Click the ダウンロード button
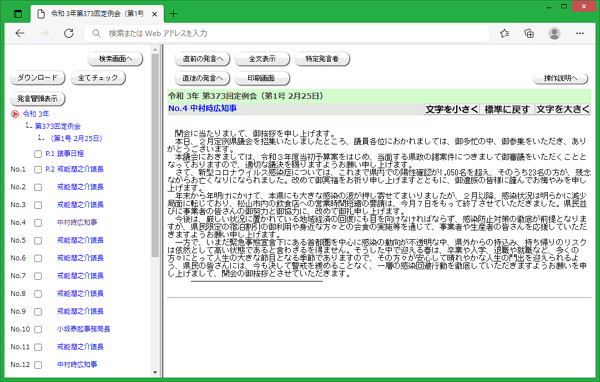Screen dimensions: 600x382 tap(38, 78)
